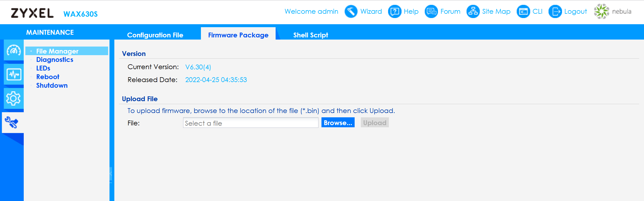Viewport: 644px width, 201px height.
Task: Click the Select a file input field
Action: (x=251, y=123)
